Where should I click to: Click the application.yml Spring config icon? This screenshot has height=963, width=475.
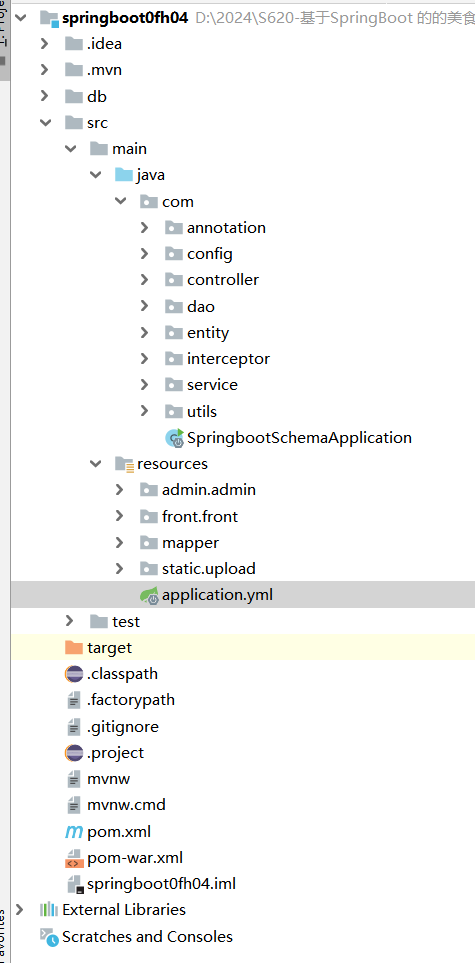149,595
